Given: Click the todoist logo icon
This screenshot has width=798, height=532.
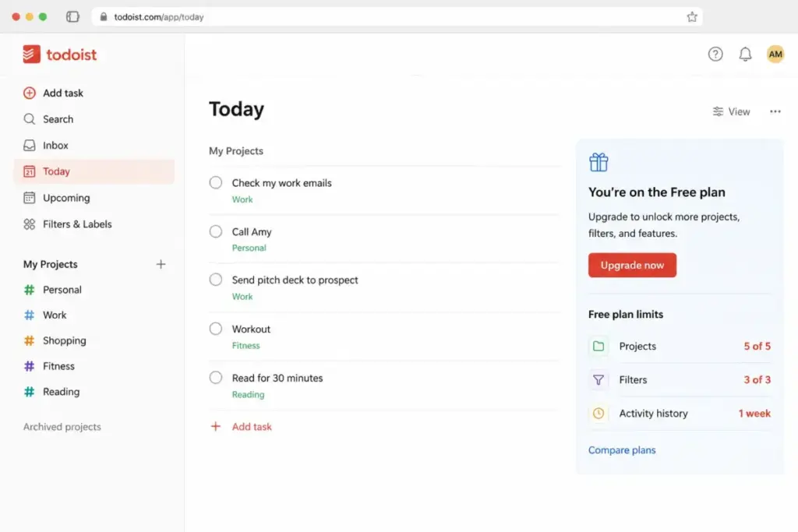Looking at the screenshot, I should click(x=31, y=55).
